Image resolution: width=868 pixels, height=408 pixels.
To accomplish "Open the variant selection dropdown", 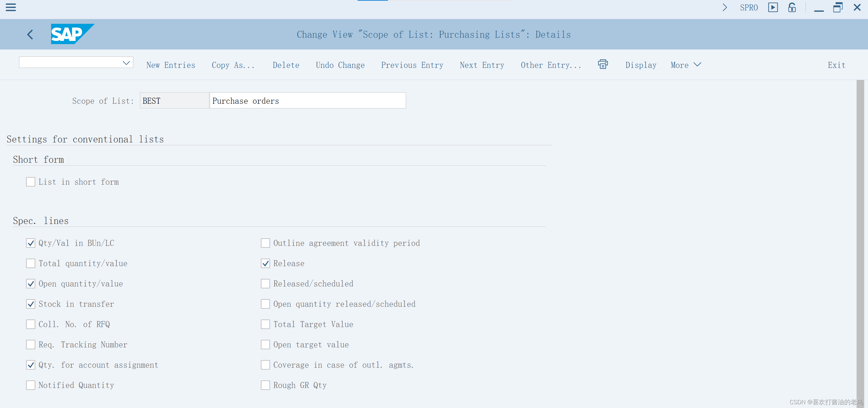I will coord(126,62).
